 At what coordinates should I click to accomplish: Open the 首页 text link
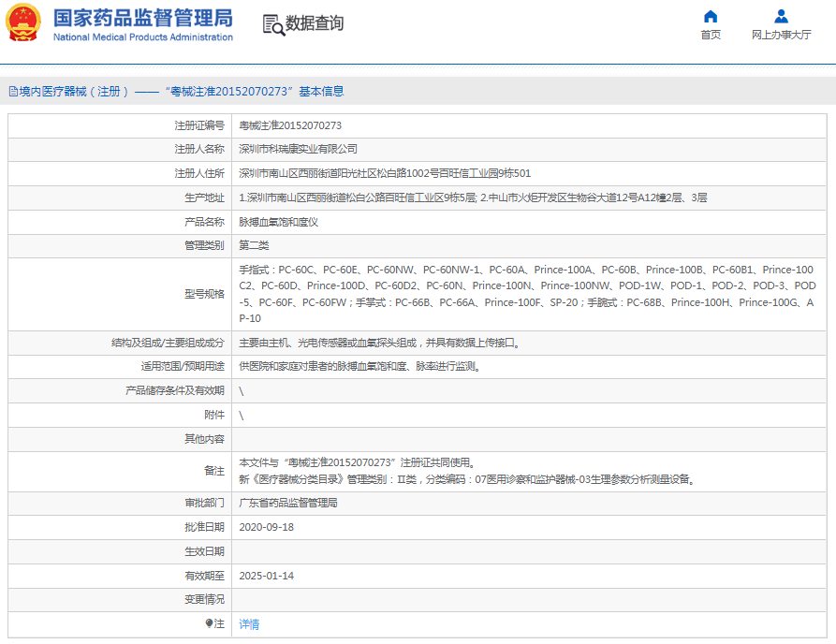[711, 36]
